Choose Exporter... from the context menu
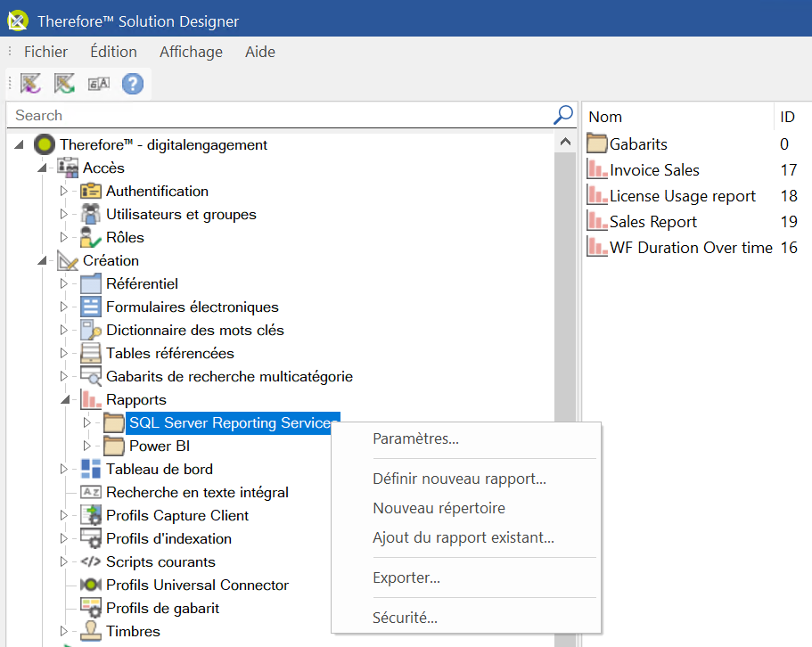Viewport: 812px width, 647px height. click(x=466, y=577)
